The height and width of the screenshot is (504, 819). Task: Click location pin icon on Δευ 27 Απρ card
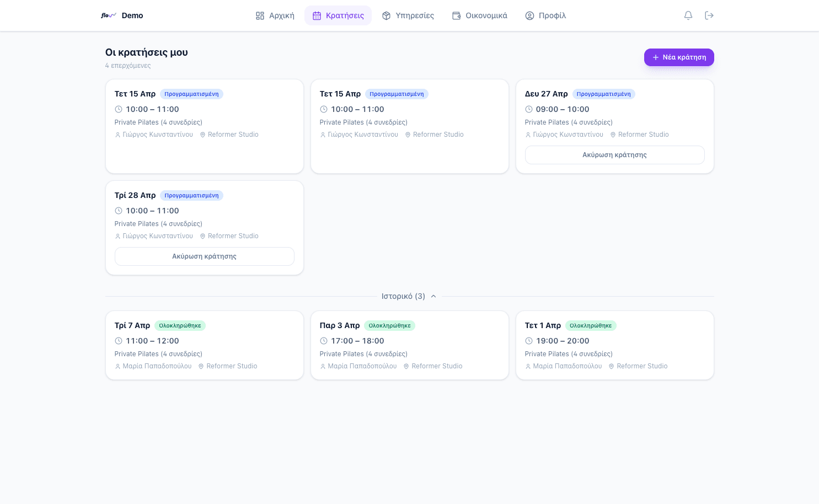pos(613,135)
